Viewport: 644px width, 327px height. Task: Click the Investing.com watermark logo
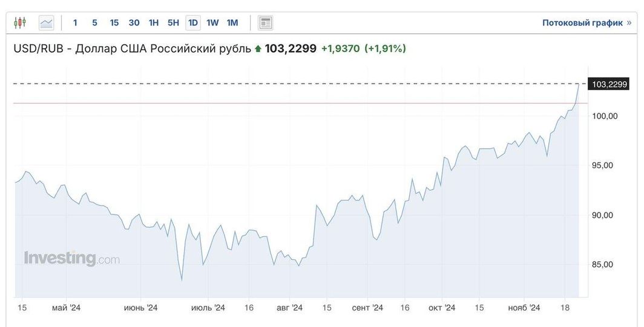click(71, 259)
